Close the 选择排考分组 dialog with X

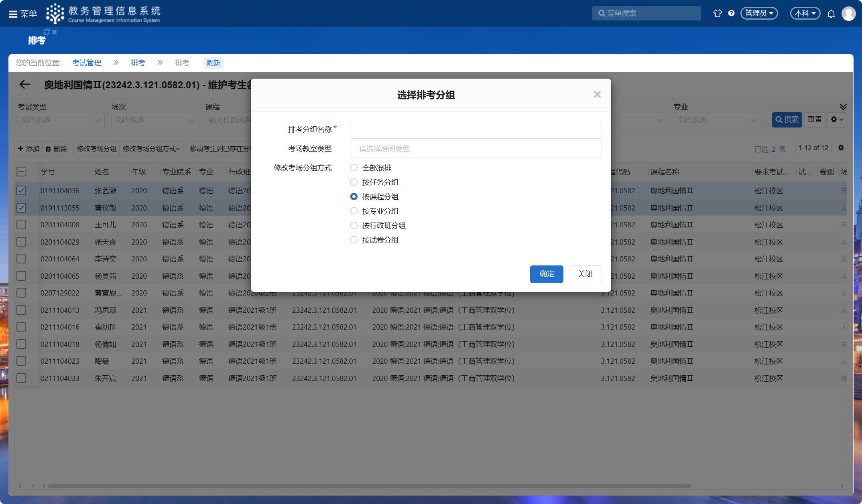(597, 95)
